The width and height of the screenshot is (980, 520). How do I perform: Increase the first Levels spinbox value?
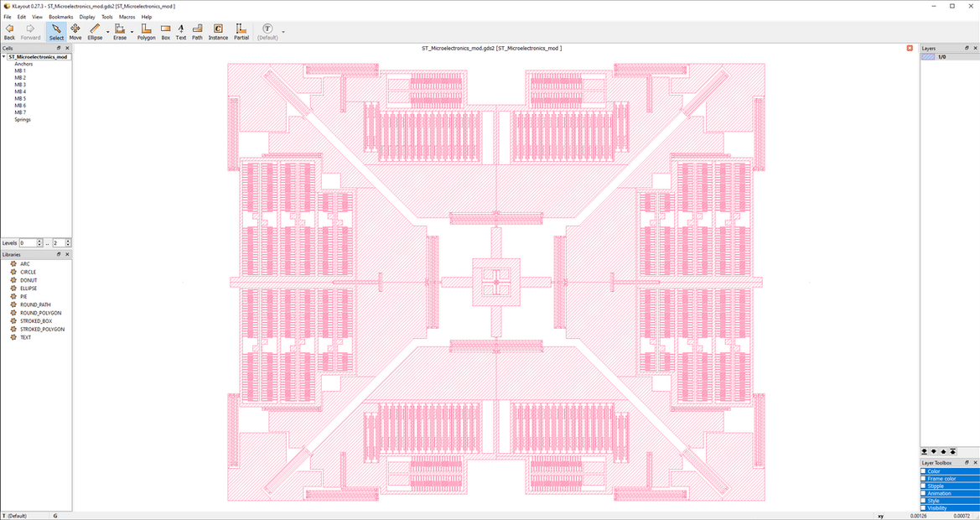(x=39, y=242)
